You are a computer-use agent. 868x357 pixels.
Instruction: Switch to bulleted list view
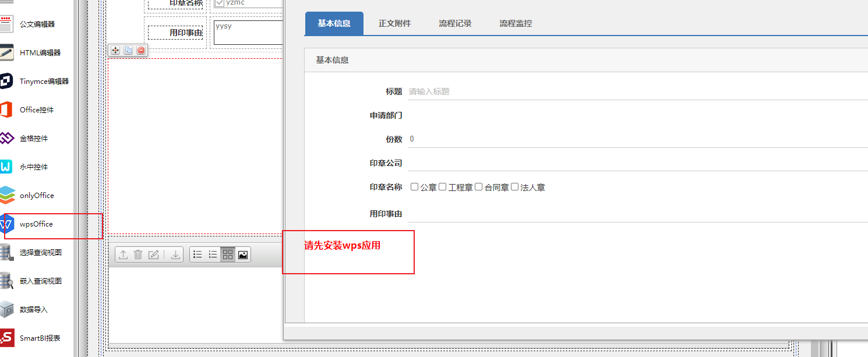coord(197,255)
